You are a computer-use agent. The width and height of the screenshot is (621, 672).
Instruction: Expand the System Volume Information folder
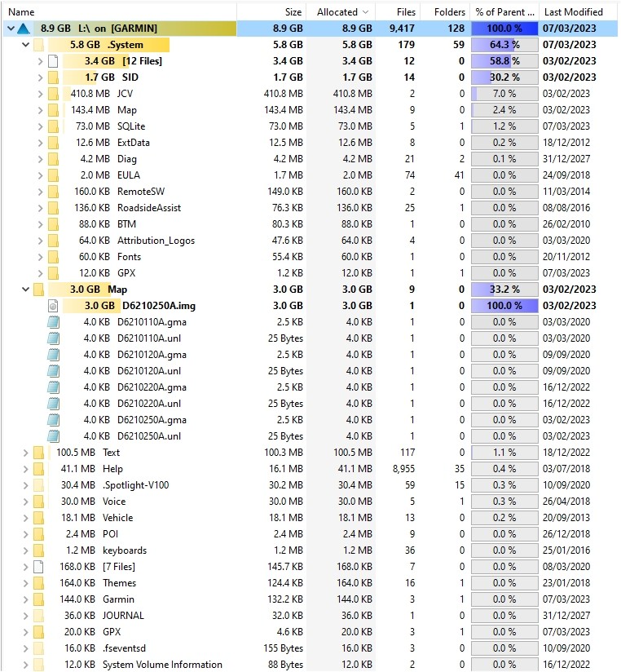[26, 665]
